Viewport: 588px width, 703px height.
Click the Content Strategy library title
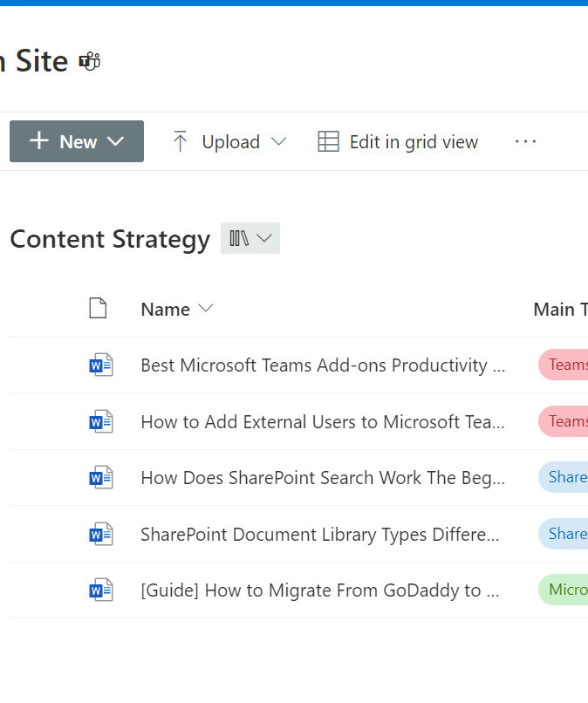(110, 239)
